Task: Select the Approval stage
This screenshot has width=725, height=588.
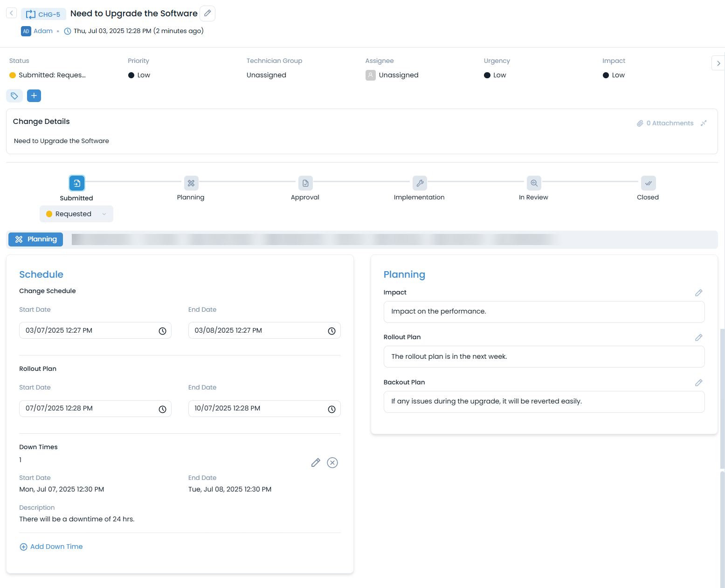Action: click(x=305, y=184)
